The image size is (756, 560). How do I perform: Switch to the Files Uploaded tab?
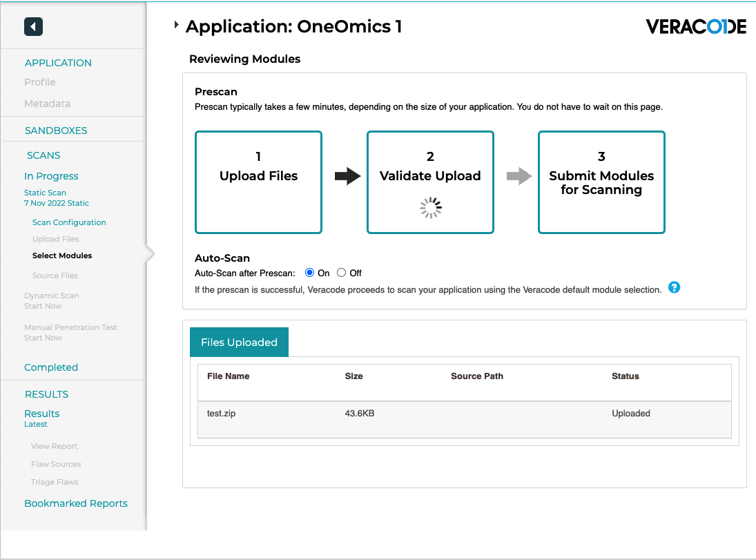point(239,342)
